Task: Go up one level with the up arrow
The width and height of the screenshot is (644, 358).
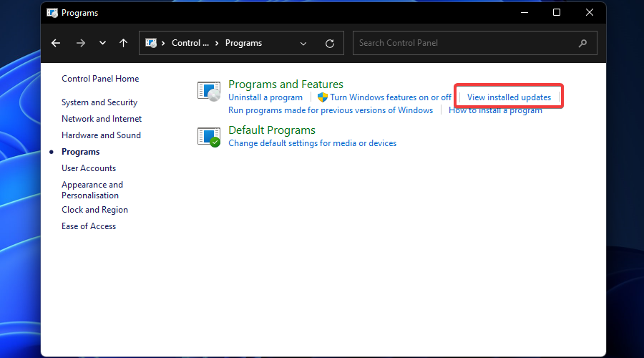Action: coord(123,43)
